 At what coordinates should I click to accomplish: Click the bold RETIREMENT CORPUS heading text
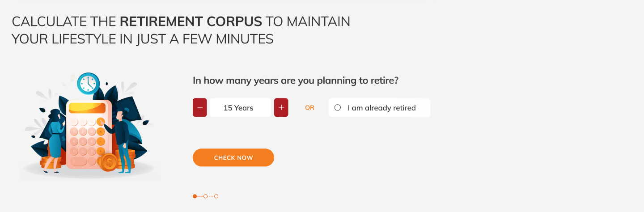point(191,21)
